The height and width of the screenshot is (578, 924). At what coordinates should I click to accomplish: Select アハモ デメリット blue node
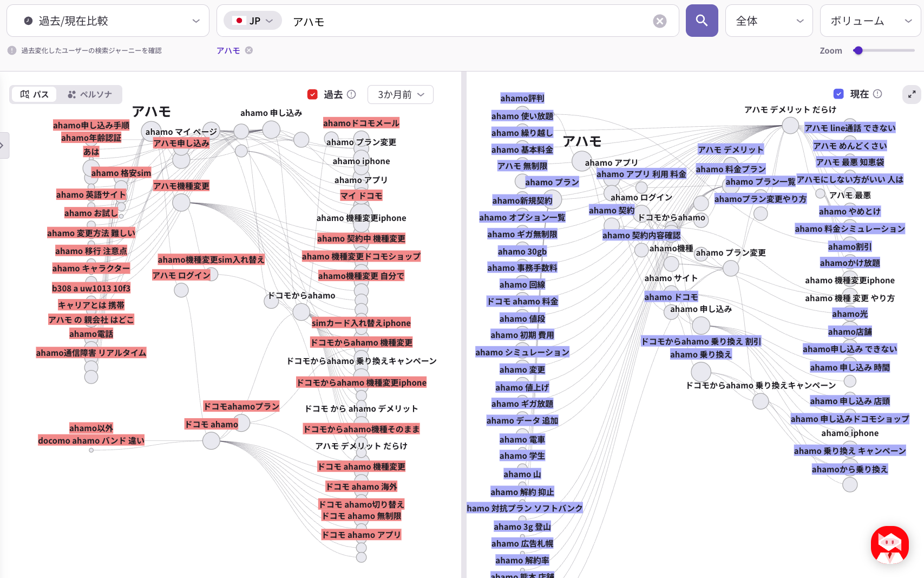[x=730, y=150]
